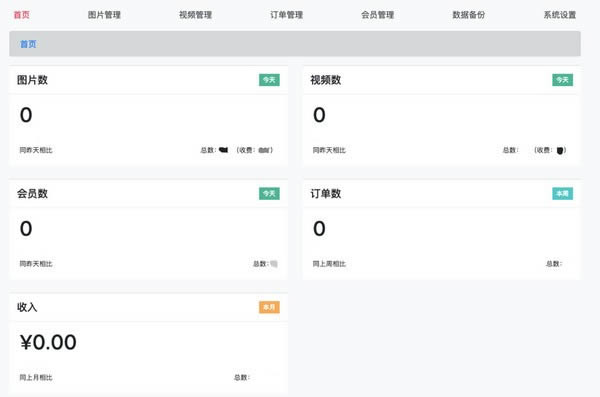Viewport: 600px width, 397px height.
Task: Click the 今天 badge on 视频数 card
Action: click(562, 80)
